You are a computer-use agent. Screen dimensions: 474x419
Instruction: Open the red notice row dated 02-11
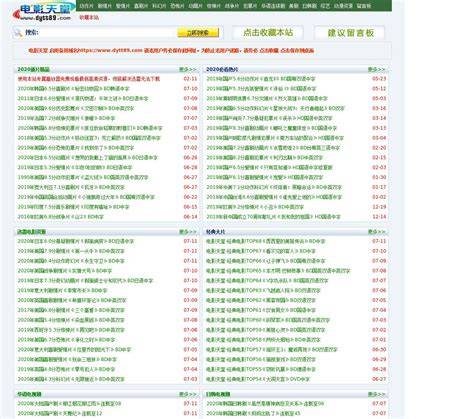pyautogui.click(x=89, y=79)
